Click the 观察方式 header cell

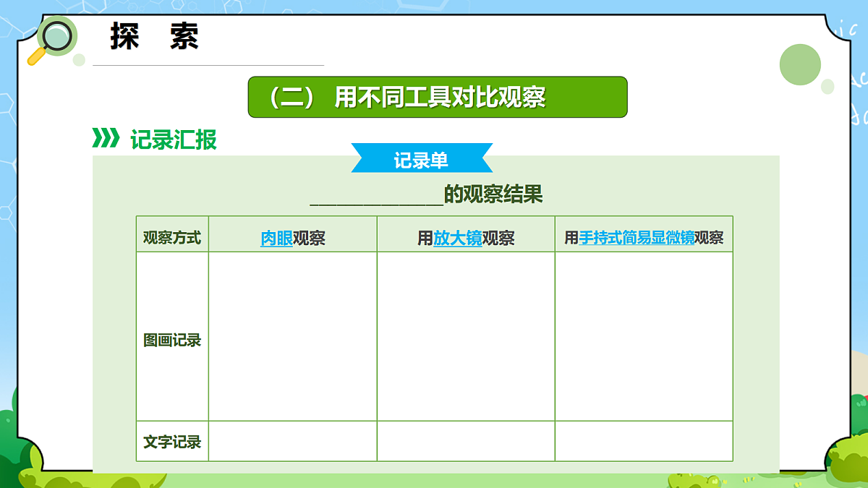(172, 234)
